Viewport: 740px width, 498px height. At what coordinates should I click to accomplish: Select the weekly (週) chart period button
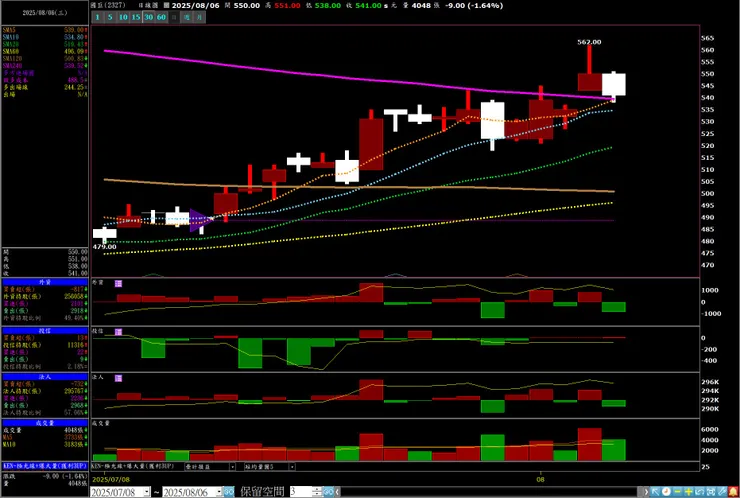click(187, 17)
